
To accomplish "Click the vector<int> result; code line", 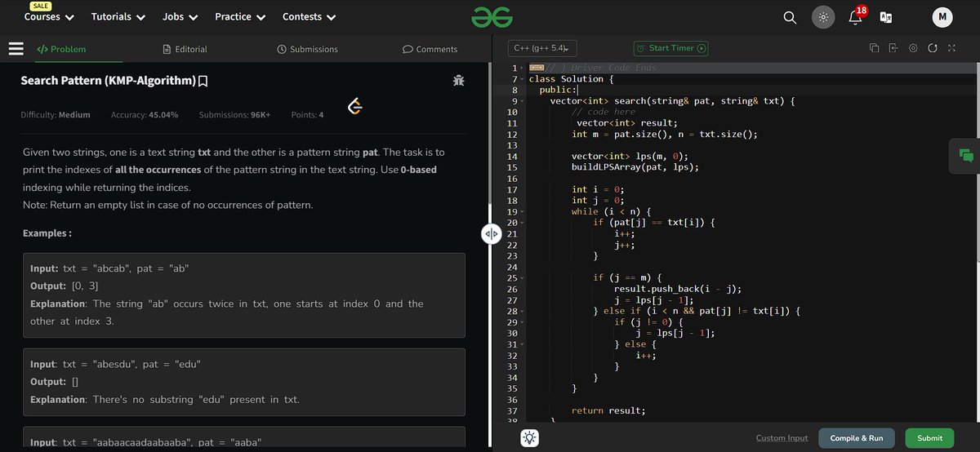I will (x=627, y=123).
